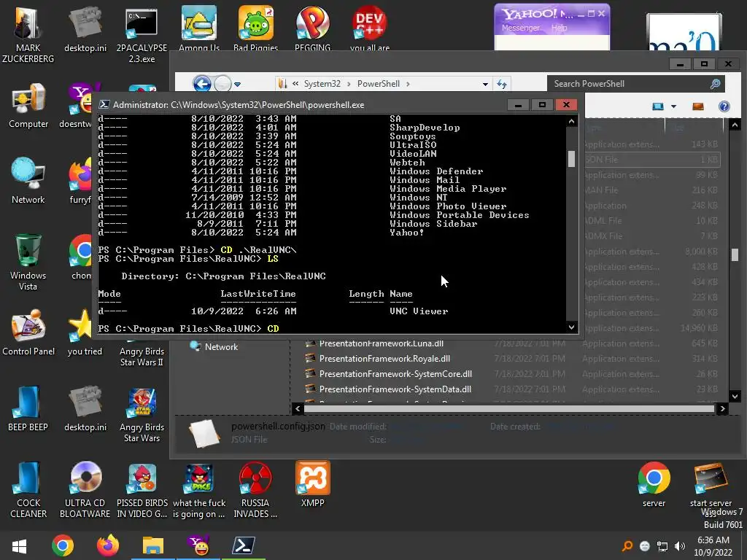The width and height of the screenshot is (747, 560).
Task: Expand the Explorer address bar history dropdown
Action: (x=485, y=85)
